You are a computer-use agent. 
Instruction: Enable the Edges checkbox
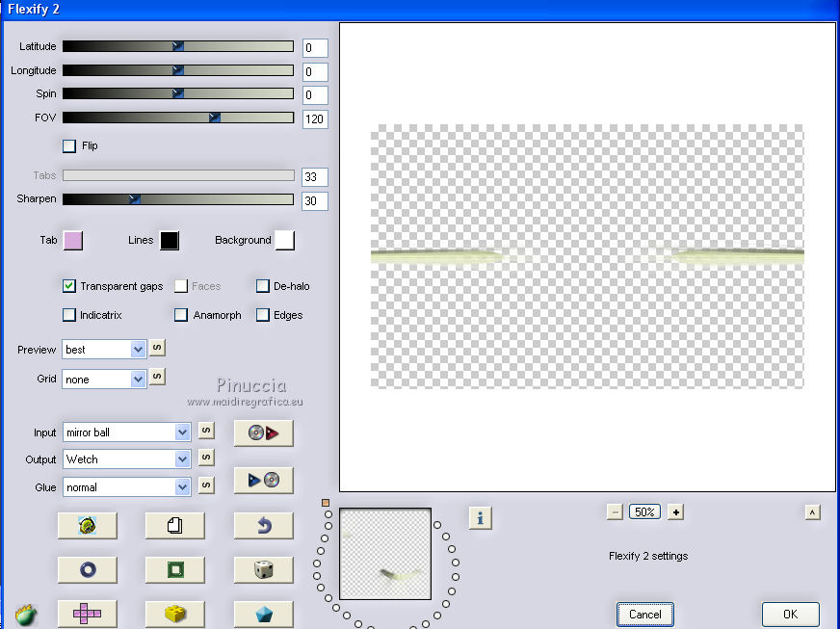262,315
